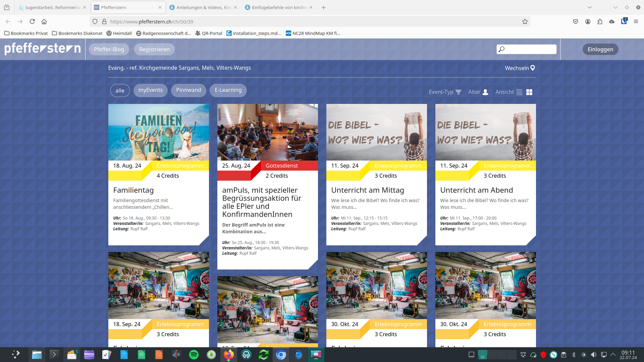This screenshot has height=362, width=644.
Task: Open Firefox from the taskbar
Action: coord(229,355)
